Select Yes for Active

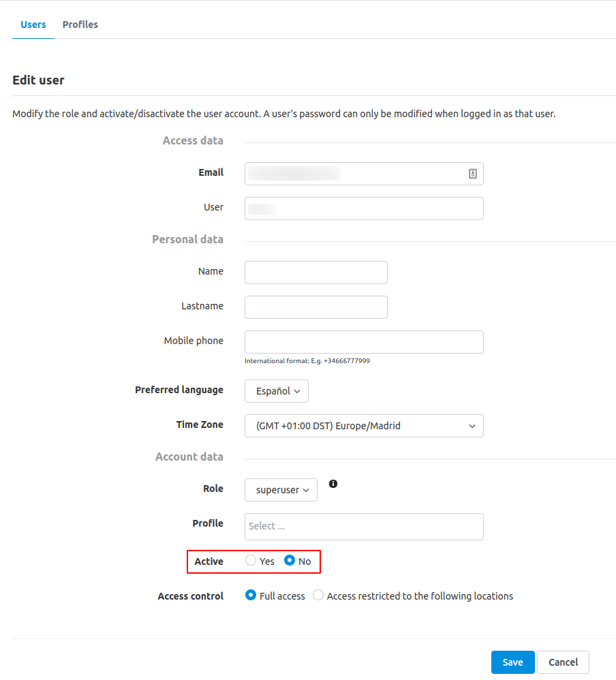click(250, 560)
